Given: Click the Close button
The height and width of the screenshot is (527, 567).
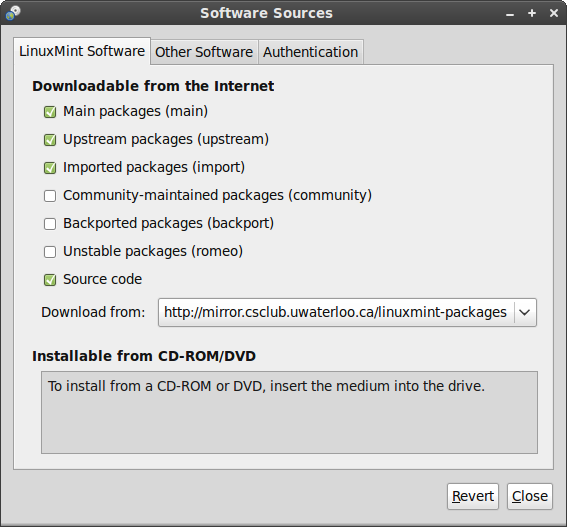Looking at the screenshot, I should (x=530, y=496).
